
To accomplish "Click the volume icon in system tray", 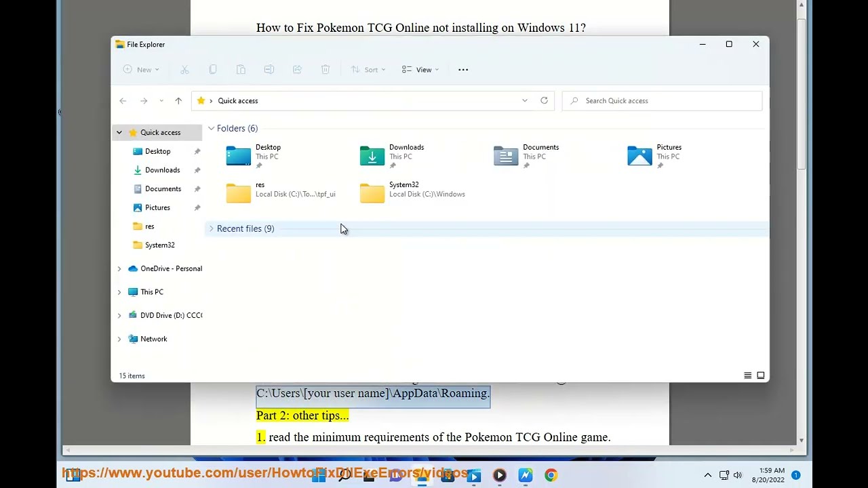I will [x=738, y=475].
